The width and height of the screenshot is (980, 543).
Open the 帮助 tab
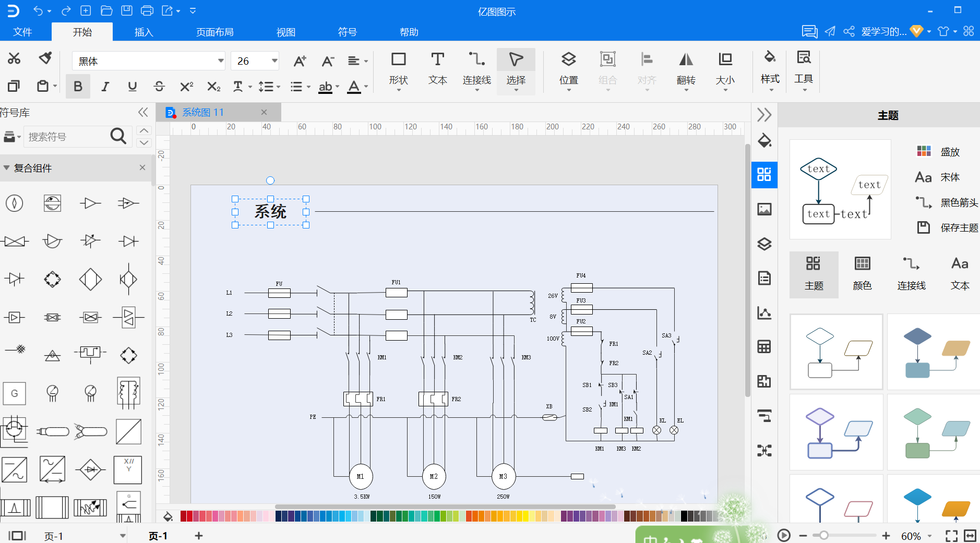point(409,32)
